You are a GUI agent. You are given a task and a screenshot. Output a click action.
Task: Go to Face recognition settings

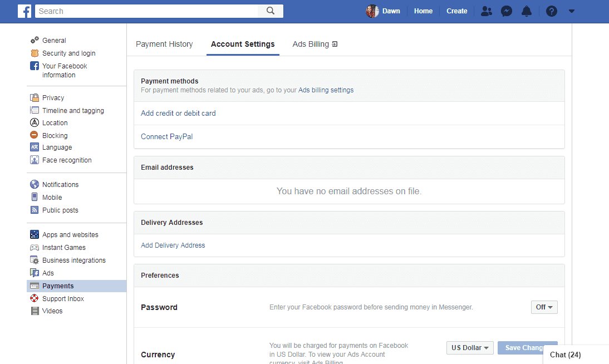click(67, 160)
